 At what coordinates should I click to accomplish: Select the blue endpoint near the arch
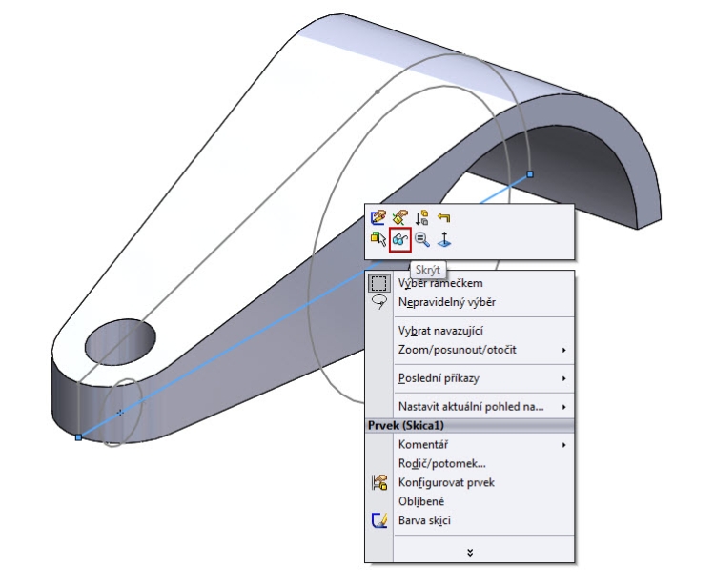(x=530, y=174)
